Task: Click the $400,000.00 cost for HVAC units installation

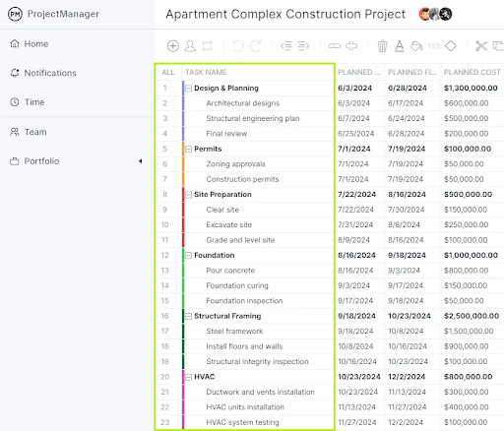Action: (x=466, y=406)
